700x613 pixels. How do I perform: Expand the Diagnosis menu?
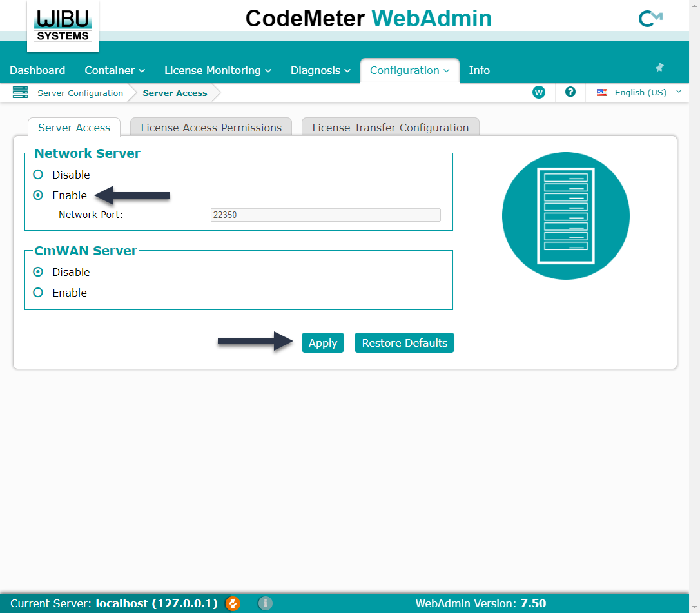(320, 70)
